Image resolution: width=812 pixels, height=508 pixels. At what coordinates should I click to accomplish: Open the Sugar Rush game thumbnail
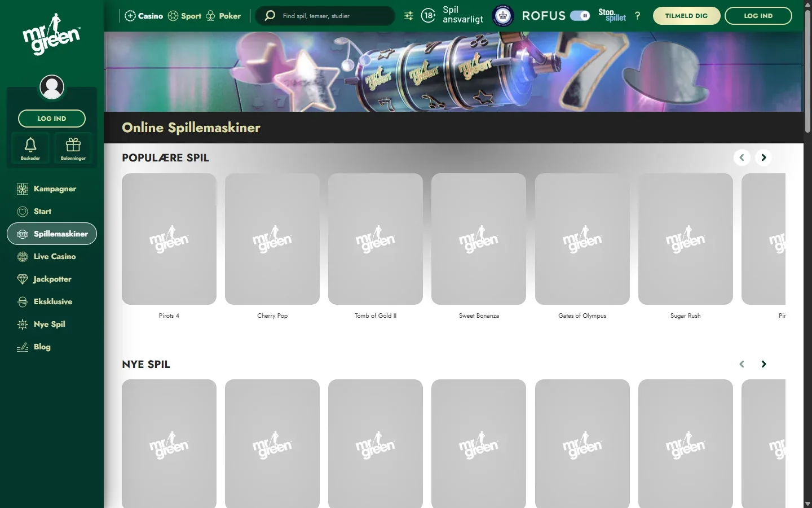[686, 239]
